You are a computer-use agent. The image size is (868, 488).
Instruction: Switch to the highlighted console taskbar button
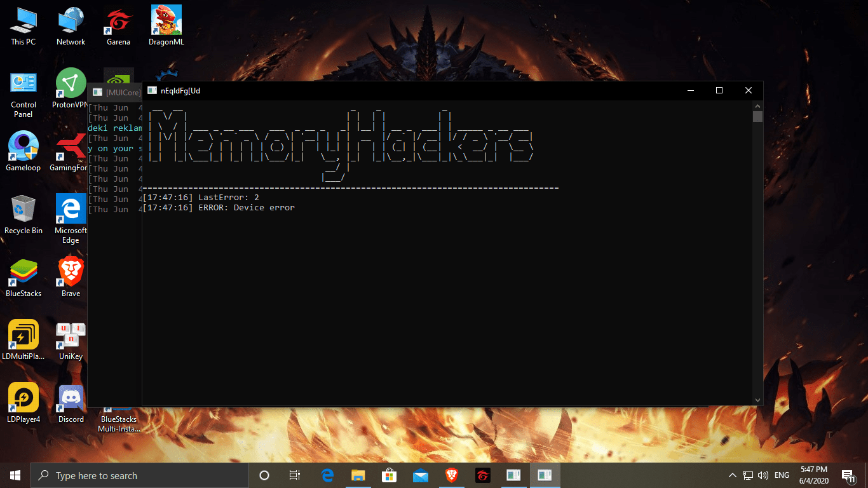[545, 475]
